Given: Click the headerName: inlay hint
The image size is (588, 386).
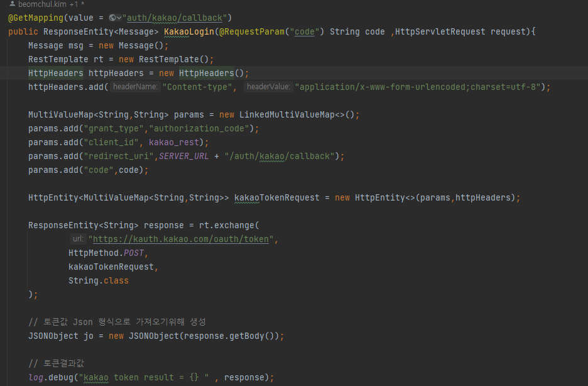Looking at the screenshot, I should (135, 87).
